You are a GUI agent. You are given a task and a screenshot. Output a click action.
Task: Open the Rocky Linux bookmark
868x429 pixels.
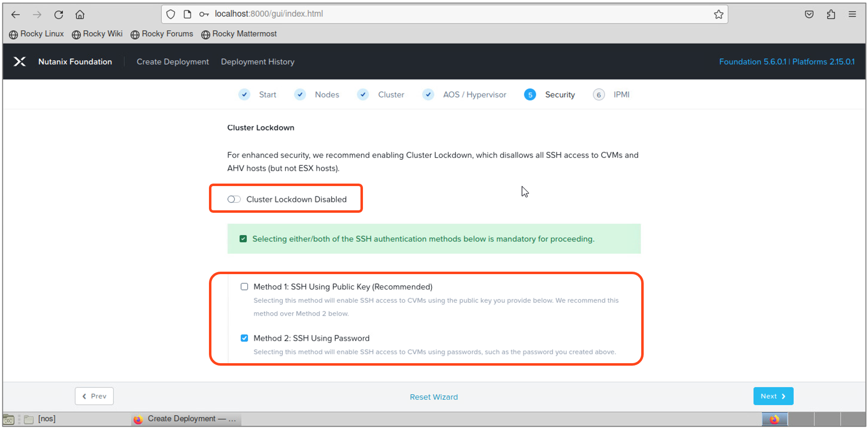coord(37,34)
